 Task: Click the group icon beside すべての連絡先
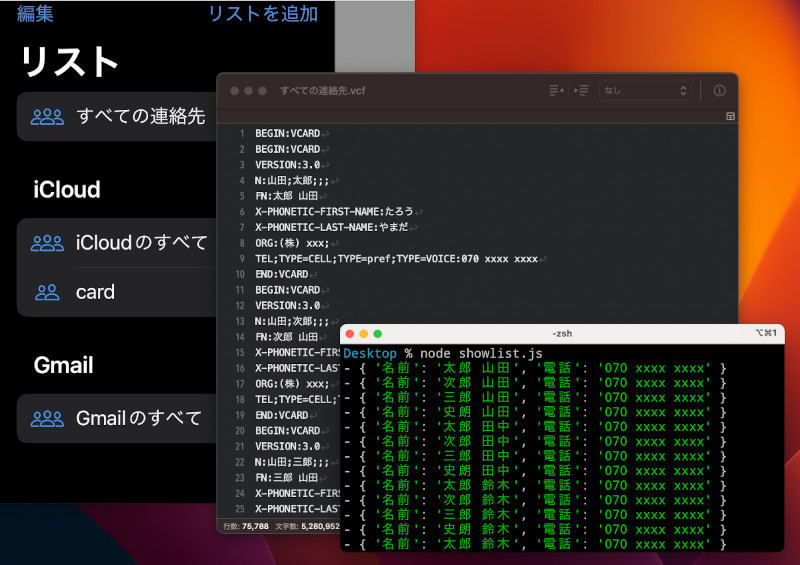47,116
